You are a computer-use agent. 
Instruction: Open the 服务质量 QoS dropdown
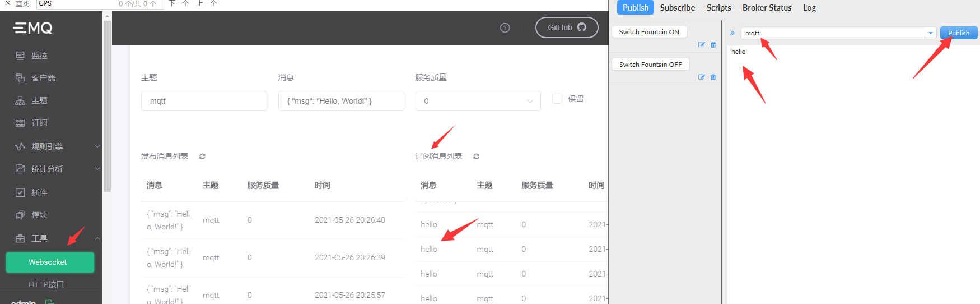[478, 101]
